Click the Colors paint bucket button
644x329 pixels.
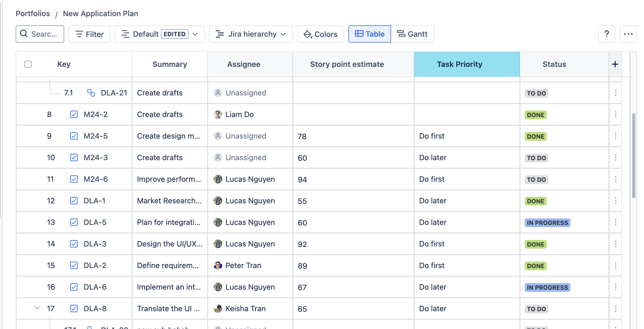click(x=320, y=34)
